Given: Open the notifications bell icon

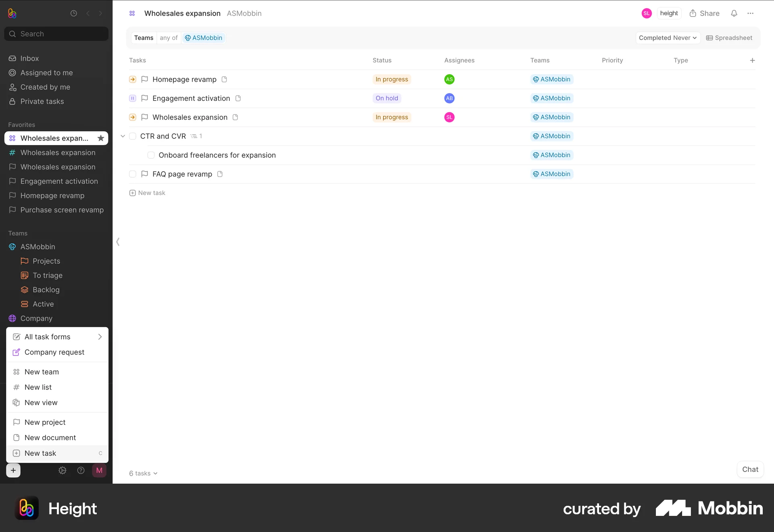Looking at the screenshot, I should click(x=734, y=13).
